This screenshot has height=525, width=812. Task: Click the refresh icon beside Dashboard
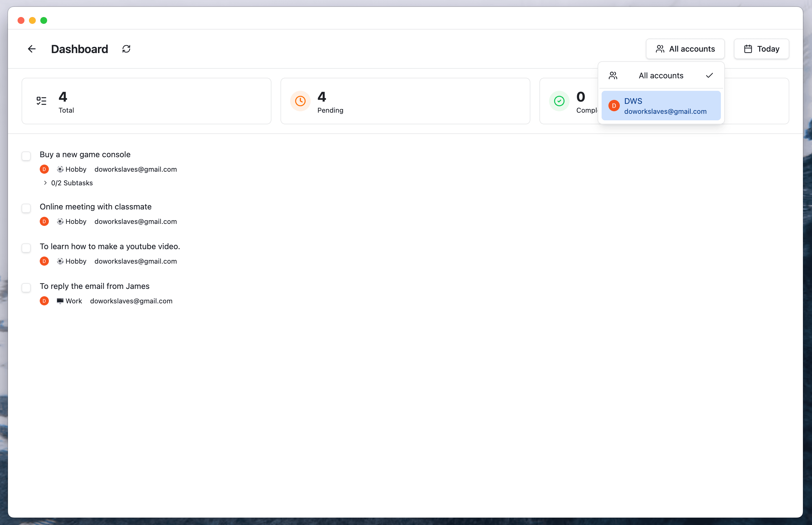coord(126,49)
